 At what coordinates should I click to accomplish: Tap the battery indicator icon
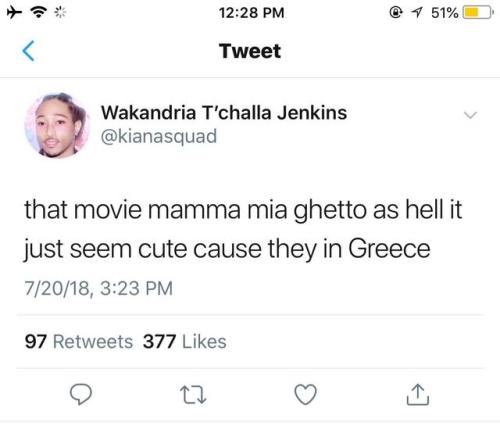click(478, 13)
